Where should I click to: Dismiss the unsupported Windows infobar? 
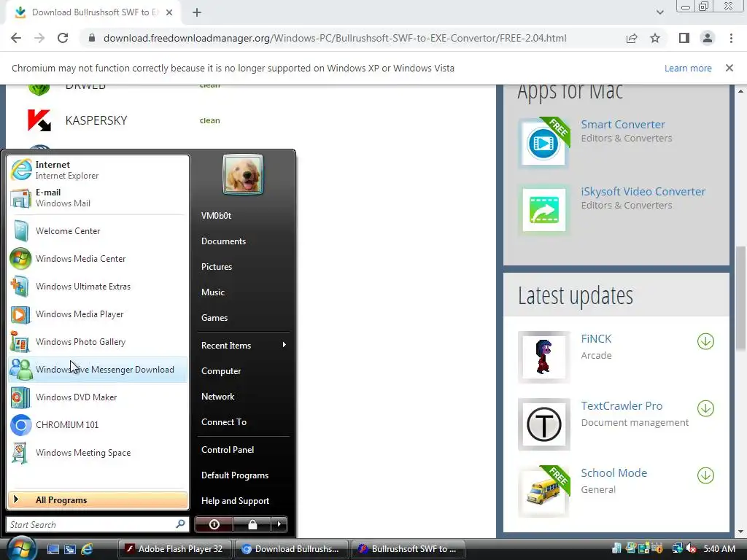point(729,68)
